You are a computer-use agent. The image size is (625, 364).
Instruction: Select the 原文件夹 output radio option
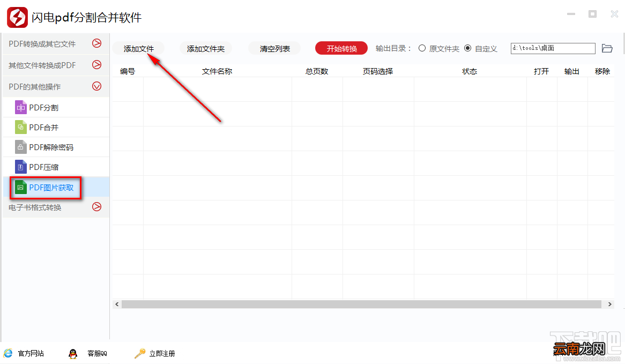[422, 48]
